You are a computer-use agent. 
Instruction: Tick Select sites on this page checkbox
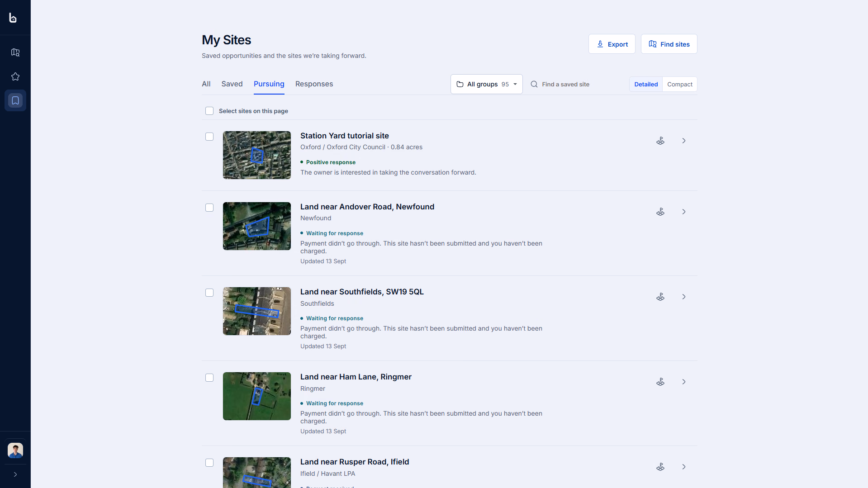coord(209,111)
